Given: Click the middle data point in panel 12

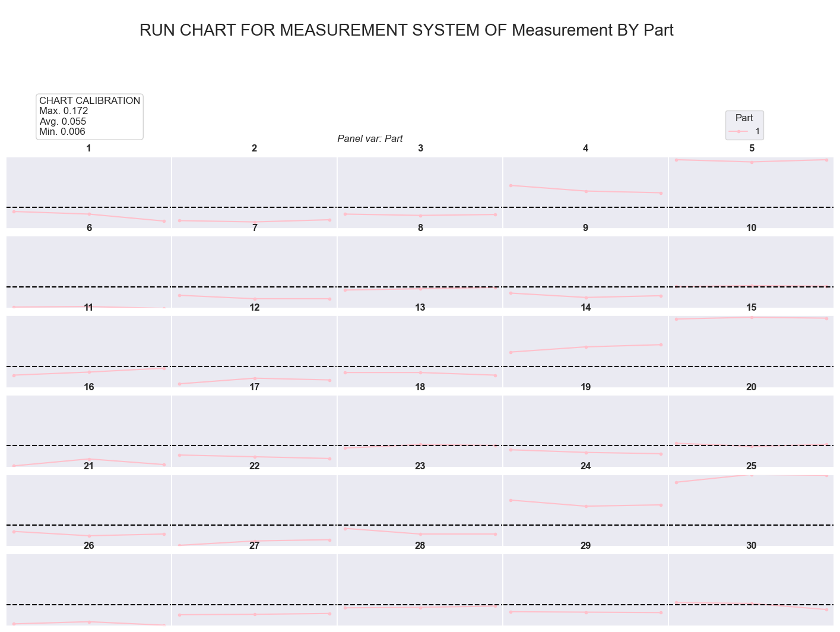Looking at the screenshot, I should (x=255, y=378).
